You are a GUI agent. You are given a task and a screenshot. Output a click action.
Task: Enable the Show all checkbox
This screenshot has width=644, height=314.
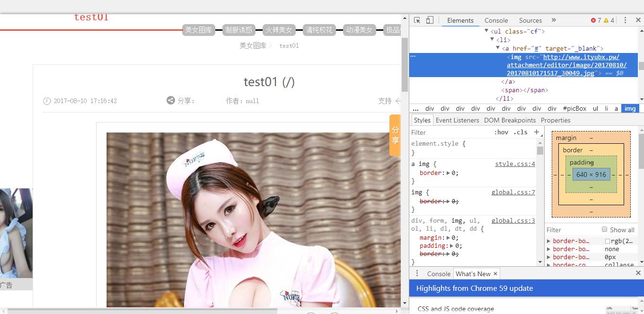click(x=604, y=229)
